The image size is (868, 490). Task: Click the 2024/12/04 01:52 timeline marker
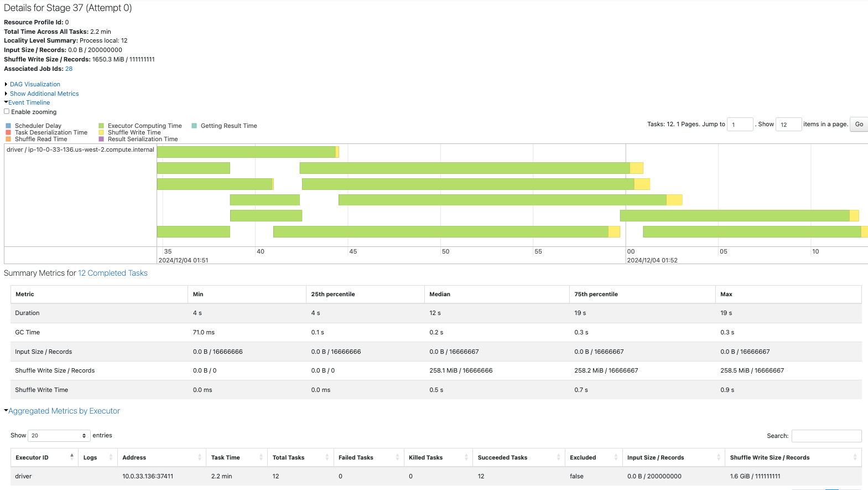point(652,260)
